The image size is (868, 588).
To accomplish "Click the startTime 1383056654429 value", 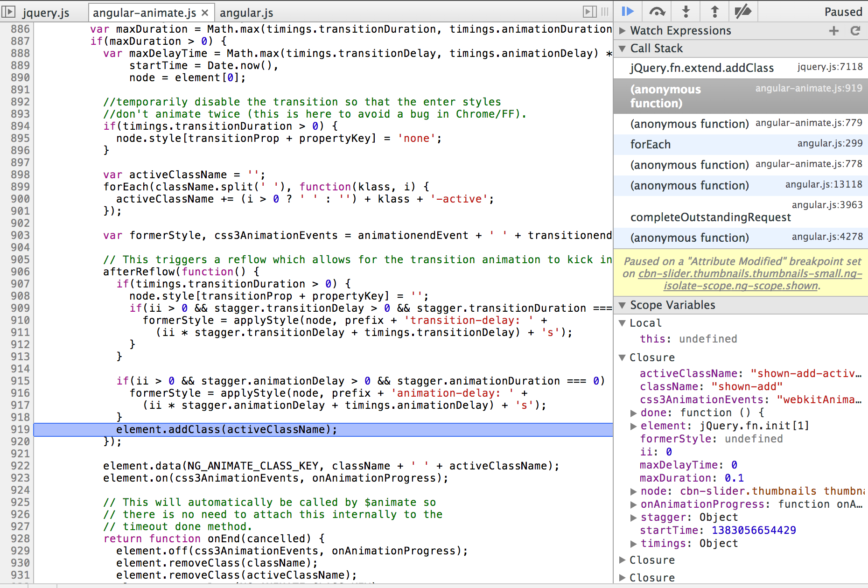I will 754,531.
